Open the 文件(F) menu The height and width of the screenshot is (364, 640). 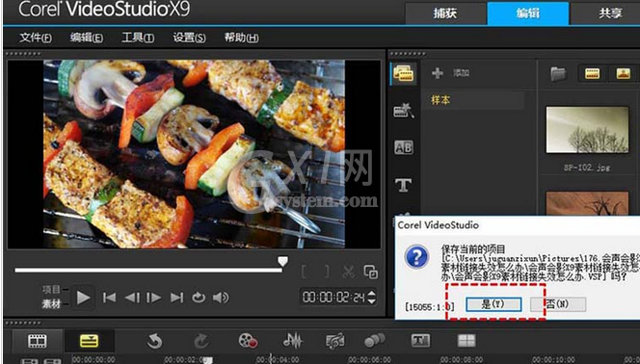coord(36,38)
